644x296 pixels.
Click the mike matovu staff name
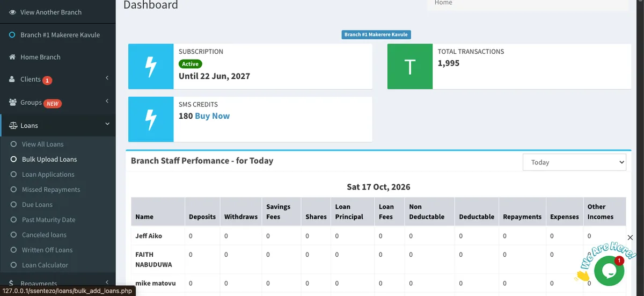click(x=156, y=283)
